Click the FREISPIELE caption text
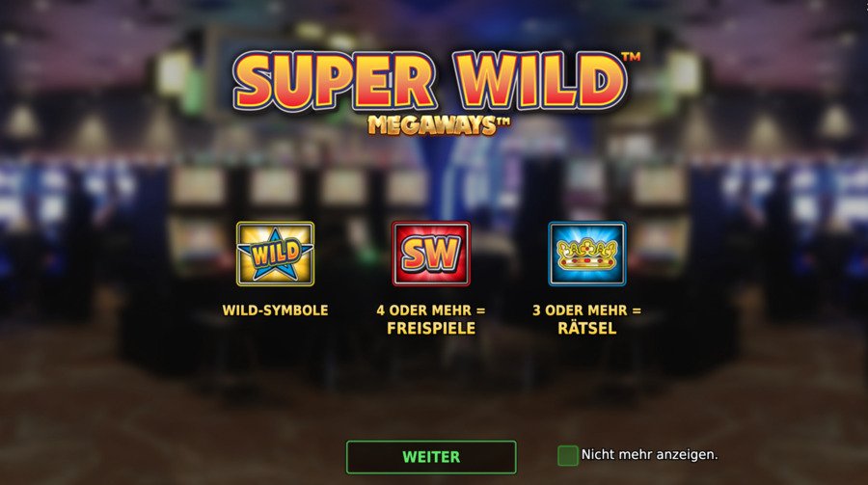The width and height of the screenshot is (868, 485). point(431,329)
